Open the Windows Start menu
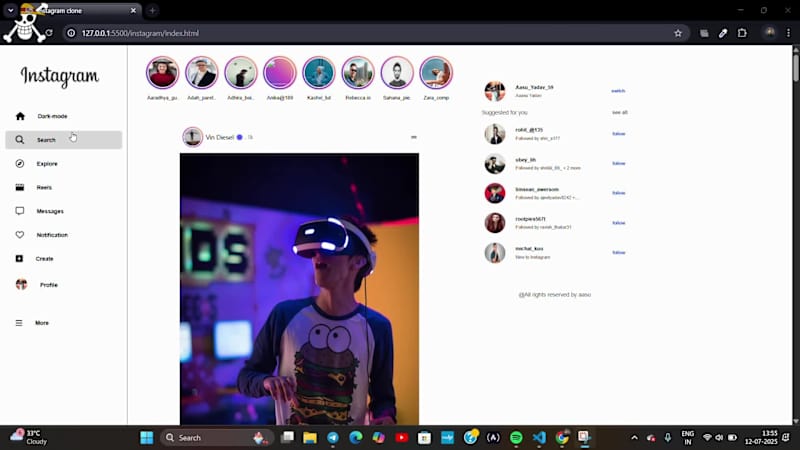800x450 pixels. (x=147, y=438)
